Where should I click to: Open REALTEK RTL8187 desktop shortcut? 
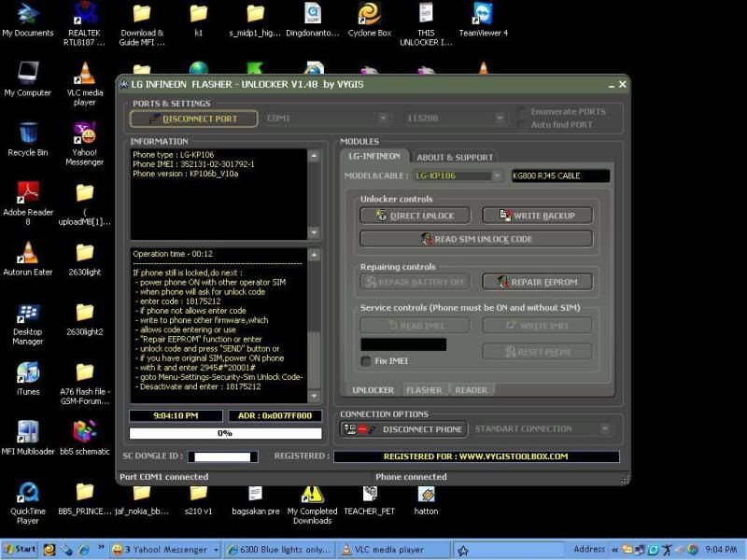(x=84, y=24)
